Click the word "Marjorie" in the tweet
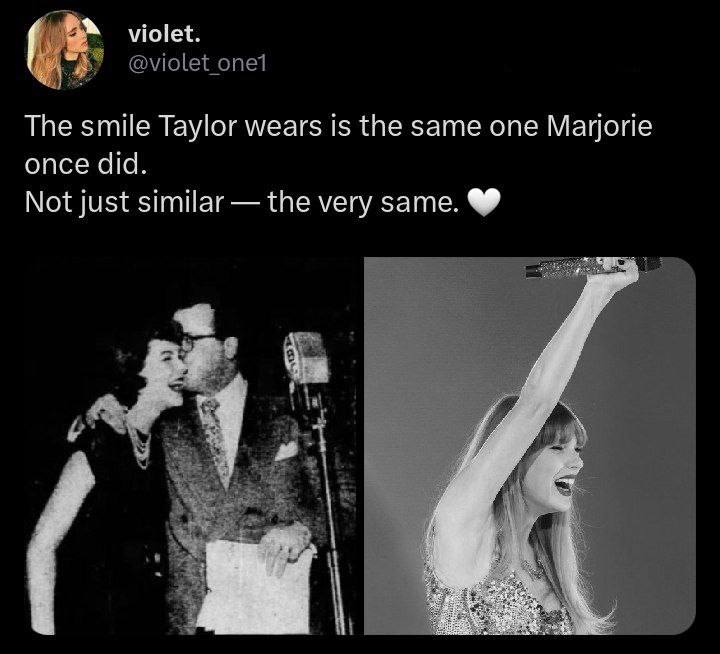The height and width of the screenshot is (654, 720). click(599, 126)
